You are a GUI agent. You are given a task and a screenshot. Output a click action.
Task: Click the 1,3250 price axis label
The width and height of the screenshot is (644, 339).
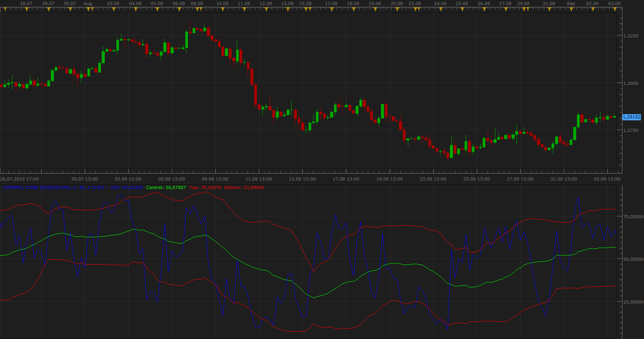(x=631, y=36)
